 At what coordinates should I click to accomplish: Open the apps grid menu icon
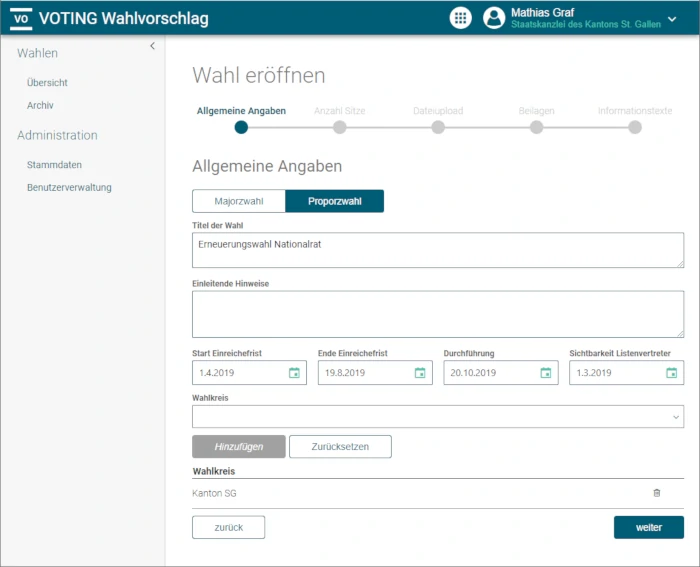click(460, 17)
